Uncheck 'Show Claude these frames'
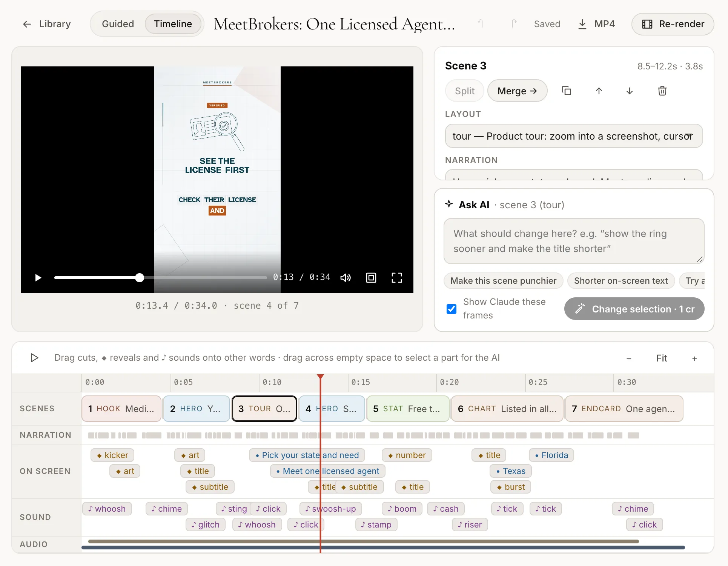Screen dimensions: 728x566 tap(452, 309)
